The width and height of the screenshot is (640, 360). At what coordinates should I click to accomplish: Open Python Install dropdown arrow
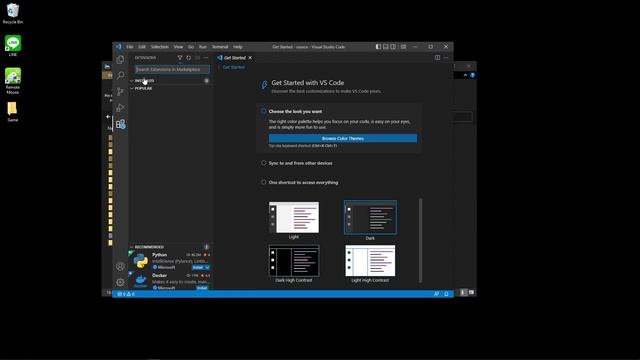coord(207,267)
